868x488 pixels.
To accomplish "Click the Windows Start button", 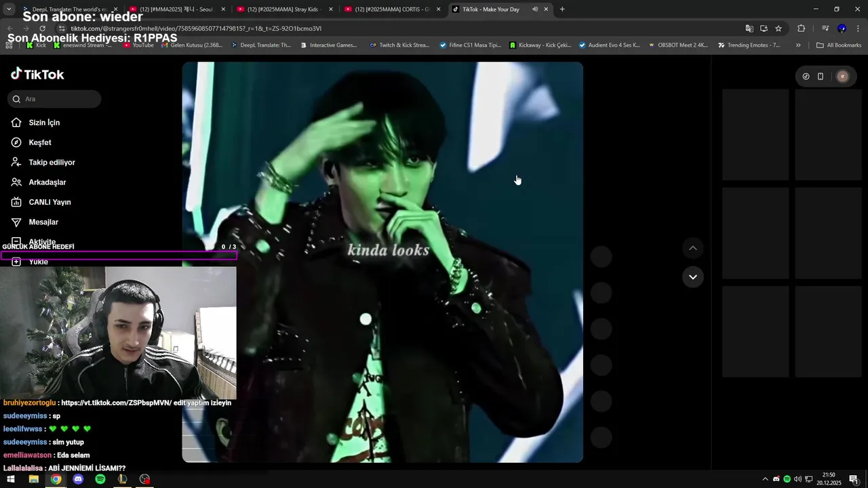I will pos(11,479).
